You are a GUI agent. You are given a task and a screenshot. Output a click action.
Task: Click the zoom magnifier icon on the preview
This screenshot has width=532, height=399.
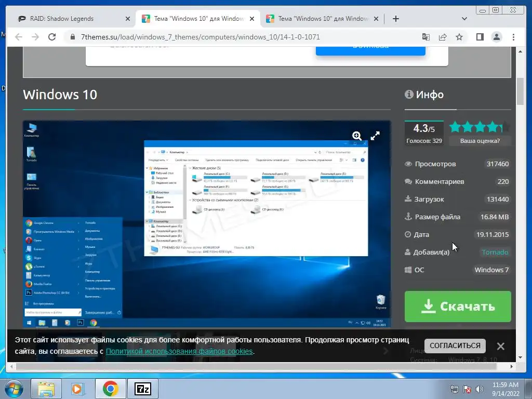pyautogui.click(x=357, y=136)
